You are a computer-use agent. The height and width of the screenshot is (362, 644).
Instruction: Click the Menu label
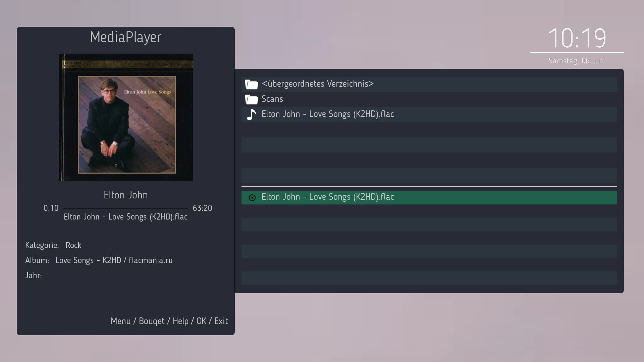(x=120, y=321)
